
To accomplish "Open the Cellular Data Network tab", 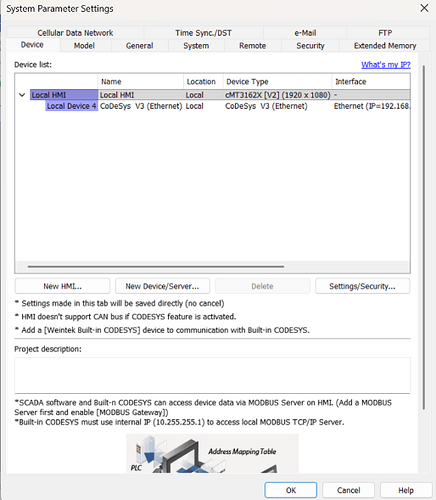I will click(75, 33).
